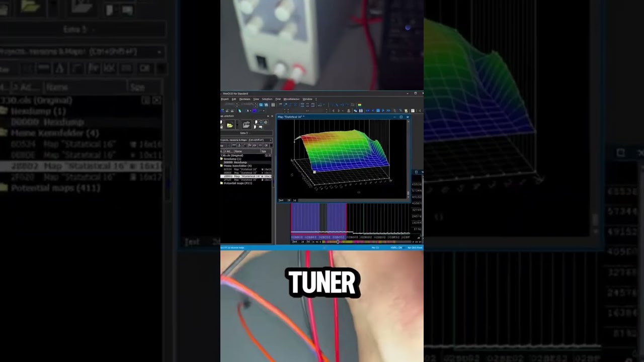Switch Map Statistical 16 window to Text tab

281,200
